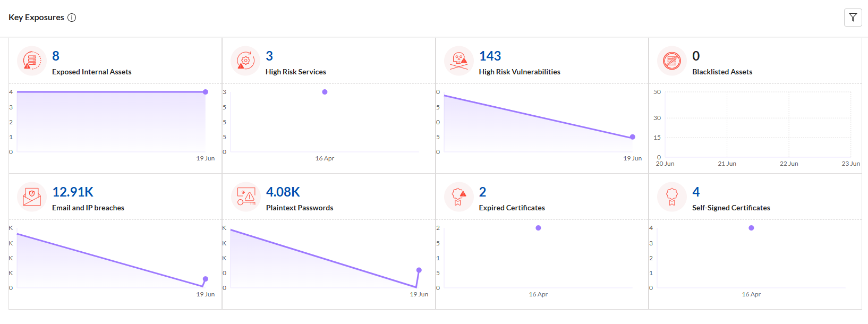Click the info icon beside Key Exposures

click(72, 18)
